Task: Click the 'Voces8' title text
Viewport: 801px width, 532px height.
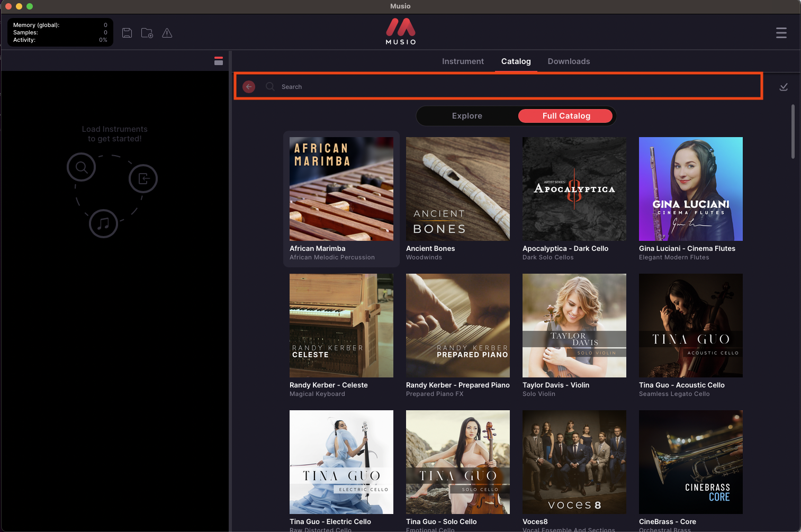Action: 535,521
